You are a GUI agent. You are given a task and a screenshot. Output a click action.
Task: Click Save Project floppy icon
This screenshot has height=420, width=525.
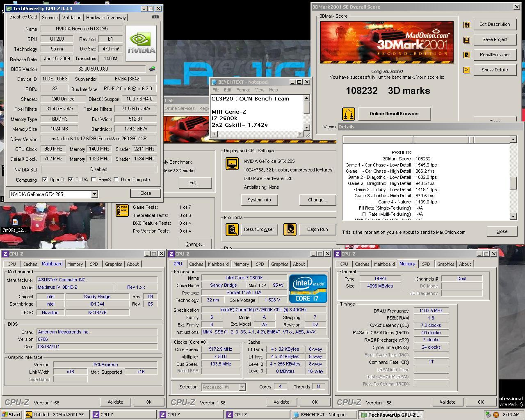pos(466,40)
